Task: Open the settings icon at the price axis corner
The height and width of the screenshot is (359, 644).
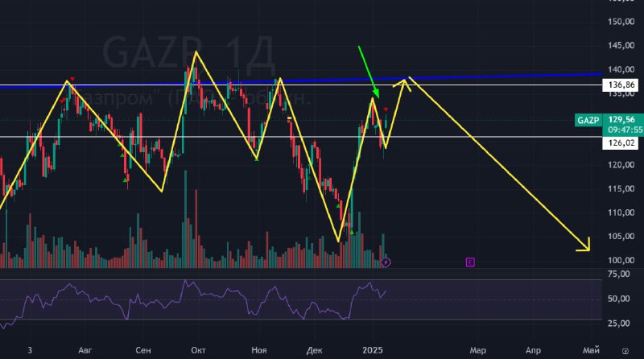Action: point(625,351)
